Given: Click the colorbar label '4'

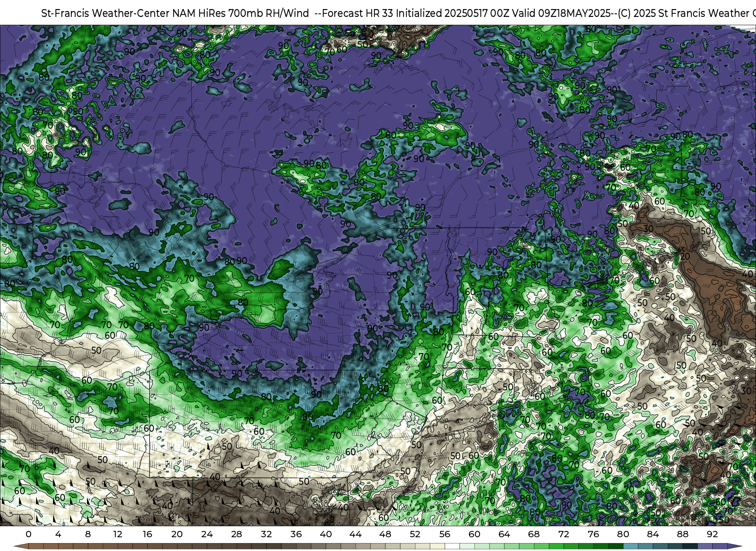Looking at the screenshot, I should tap(58, 534).
